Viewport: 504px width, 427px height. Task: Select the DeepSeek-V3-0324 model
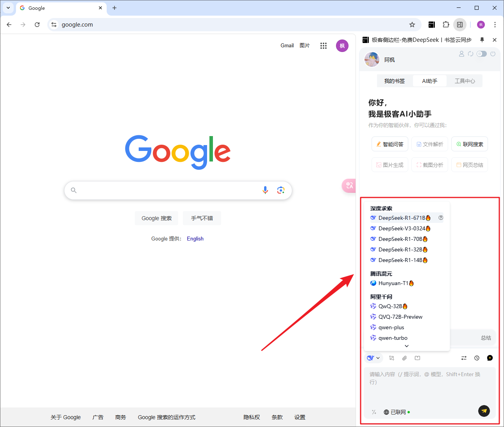coord(406,228)
